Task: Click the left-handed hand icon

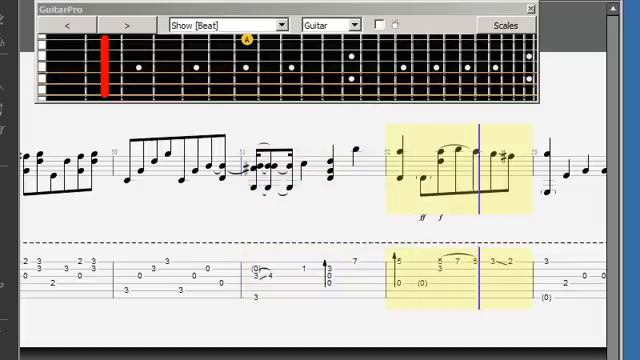Action: pyautogui.click(x=395, y=24)
